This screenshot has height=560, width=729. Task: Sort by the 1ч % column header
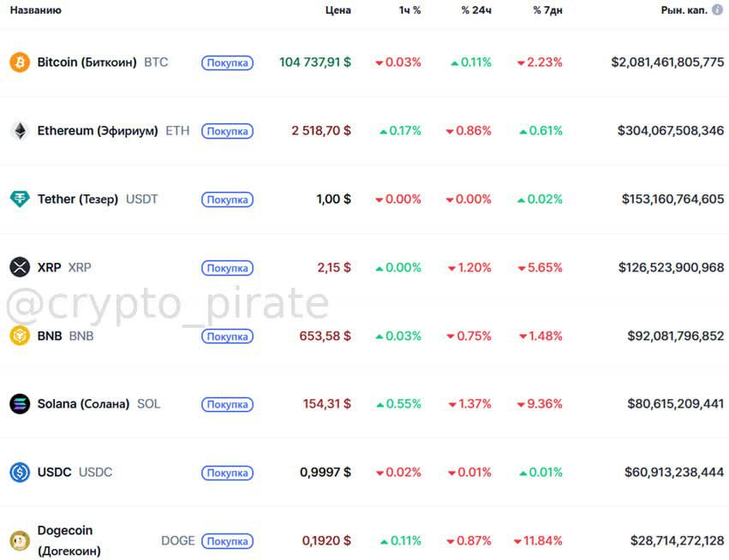click(x=409, y=10)
